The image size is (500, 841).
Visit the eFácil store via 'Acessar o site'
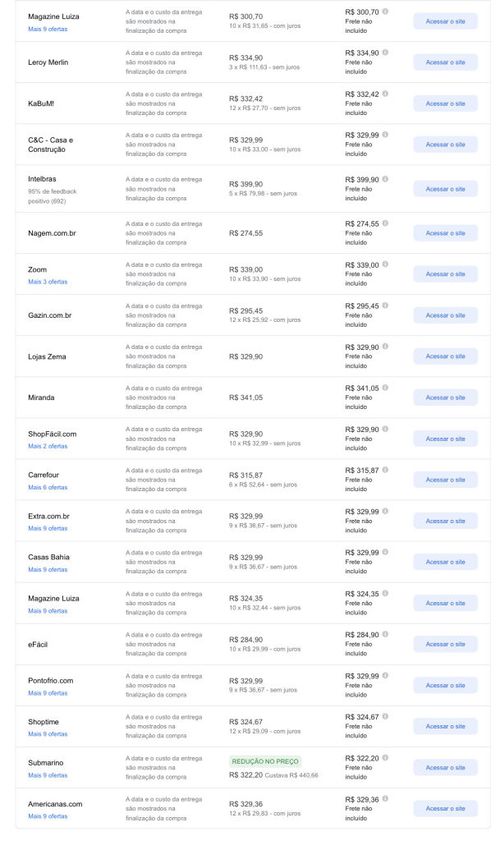[x=445, y=644]
